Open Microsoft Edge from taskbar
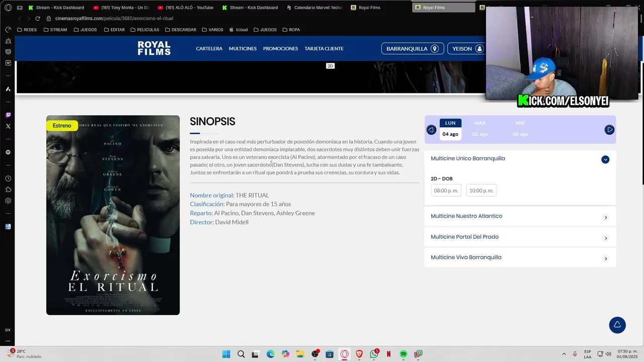This screenshot has height=362, width=644. tap(271, 354)
